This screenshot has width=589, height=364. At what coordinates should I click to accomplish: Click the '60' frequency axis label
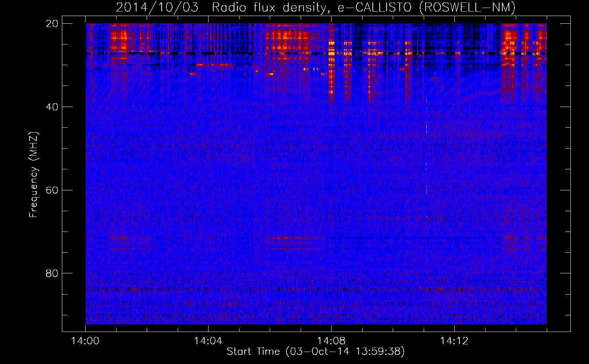[52, 190]
